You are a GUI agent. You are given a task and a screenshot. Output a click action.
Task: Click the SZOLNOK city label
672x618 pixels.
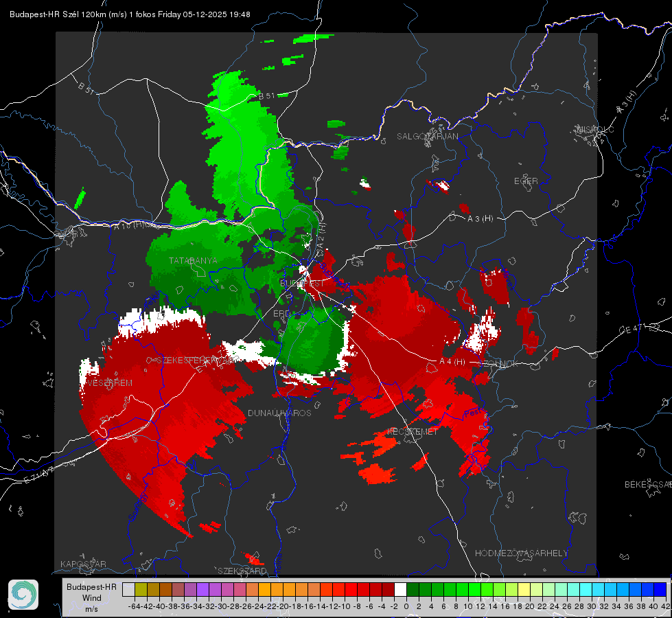pyautogui.click(x=498, y=364)
